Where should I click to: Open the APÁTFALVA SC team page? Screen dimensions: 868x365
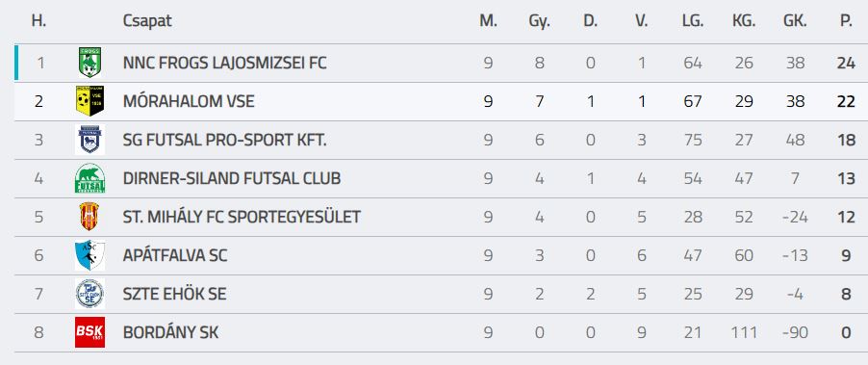pyautogui.click(x=175, y=255)
